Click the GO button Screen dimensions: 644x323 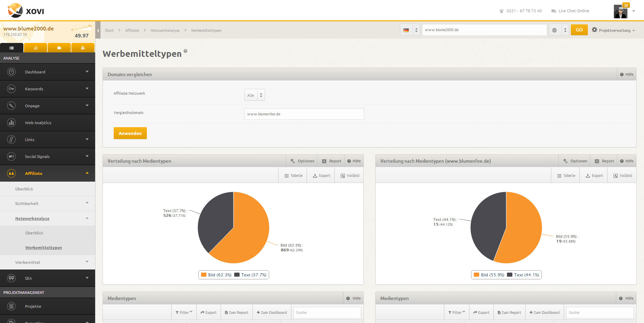tap(579, 30)
